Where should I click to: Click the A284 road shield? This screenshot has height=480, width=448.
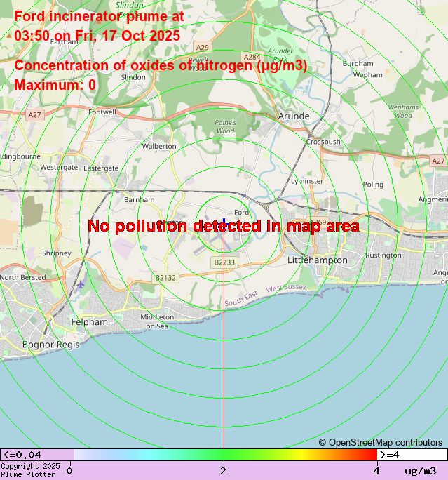[252, 56]
